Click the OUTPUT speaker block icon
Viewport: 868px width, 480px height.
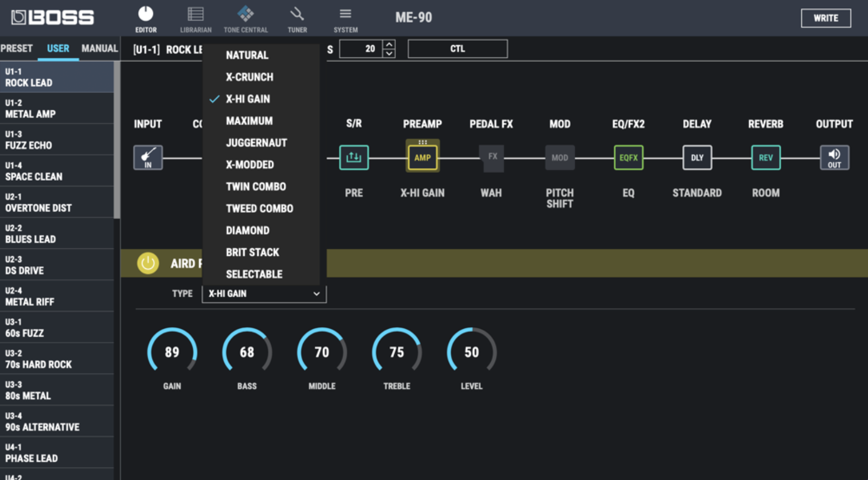tap(834, 157)
